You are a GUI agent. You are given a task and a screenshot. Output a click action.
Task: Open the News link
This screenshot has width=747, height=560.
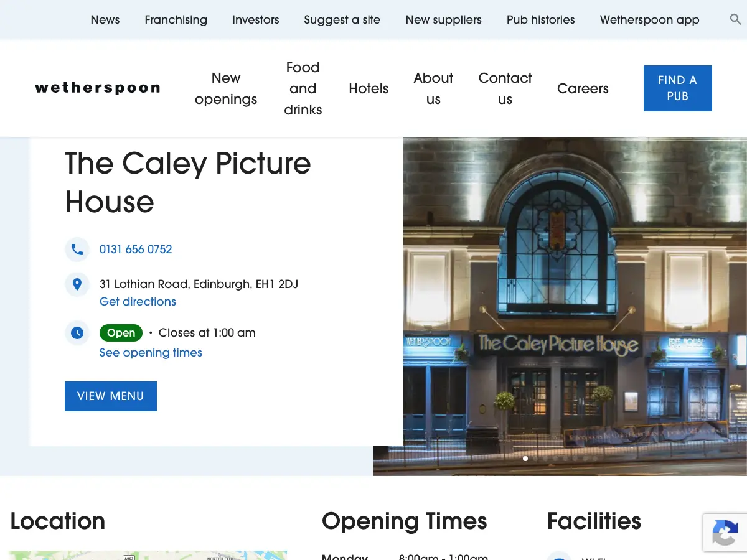click(105, 20)
